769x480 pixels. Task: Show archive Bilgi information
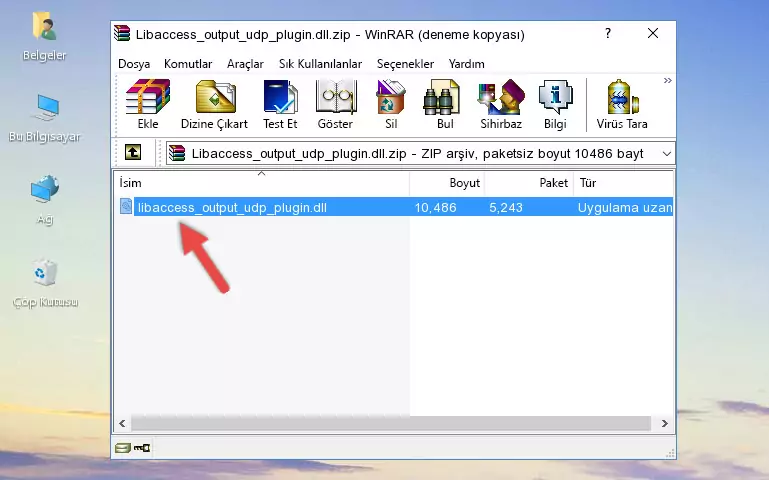[555, 104]
